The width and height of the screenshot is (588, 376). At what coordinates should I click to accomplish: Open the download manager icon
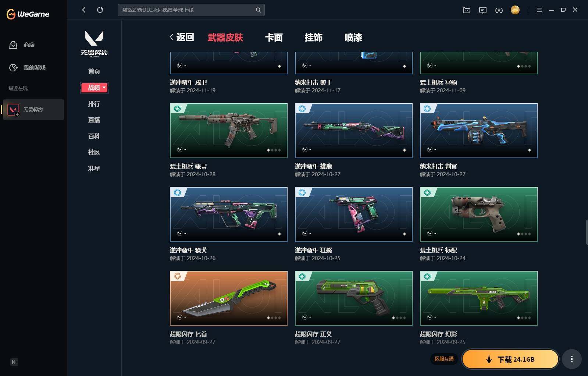pos(499,10)
